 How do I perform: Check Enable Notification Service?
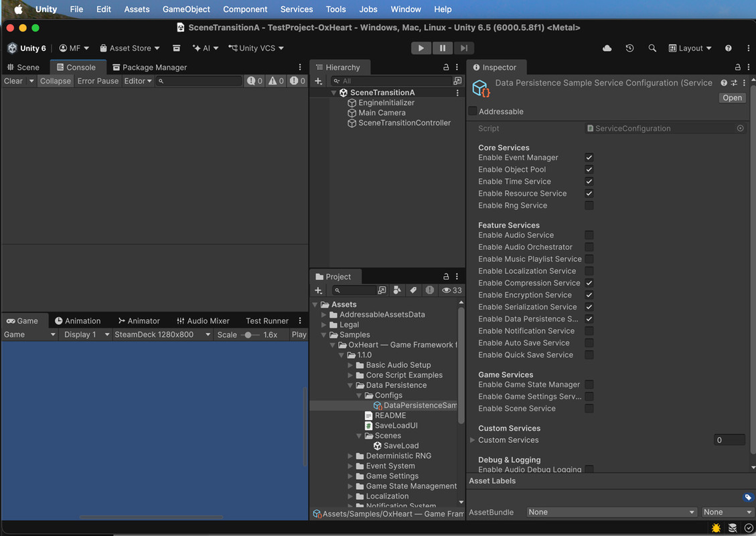(589, 331)
